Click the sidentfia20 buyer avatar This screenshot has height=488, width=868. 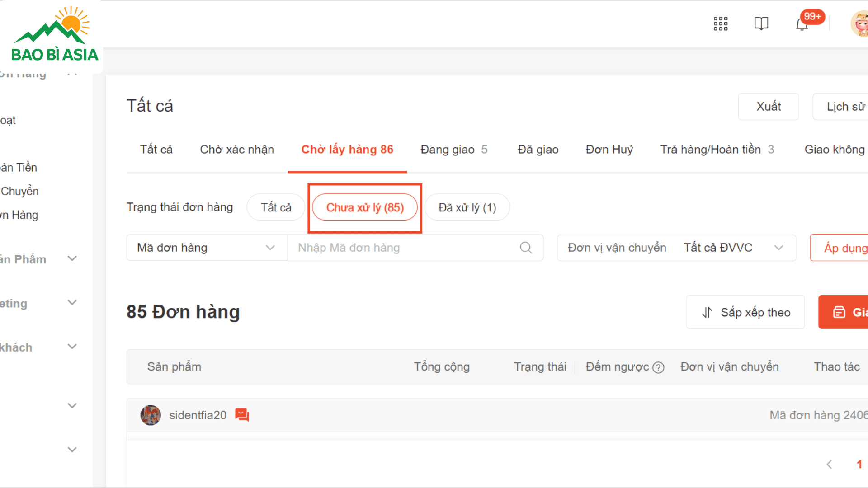[151, 415]
